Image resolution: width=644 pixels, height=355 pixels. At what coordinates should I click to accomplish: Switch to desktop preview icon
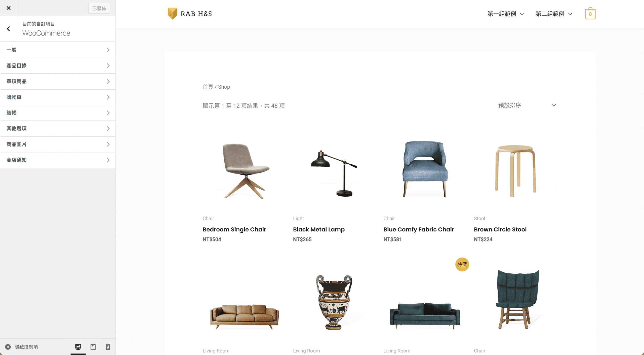point(78,347)
